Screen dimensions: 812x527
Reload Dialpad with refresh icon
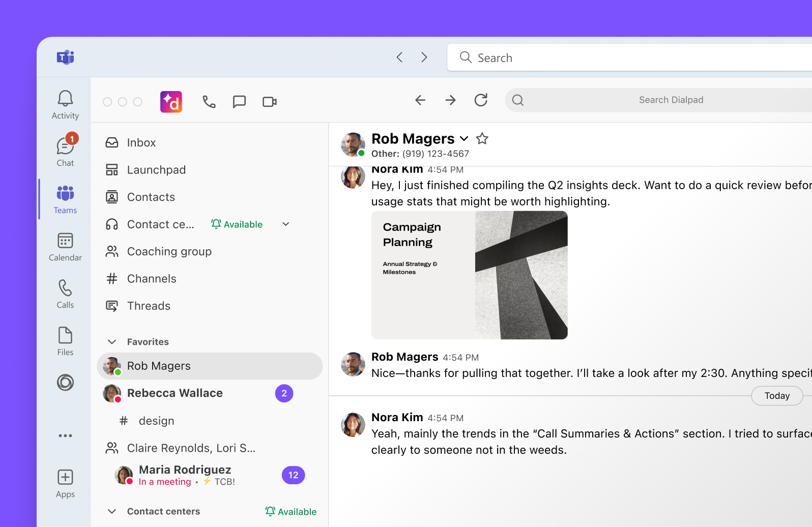pos(481,100)
